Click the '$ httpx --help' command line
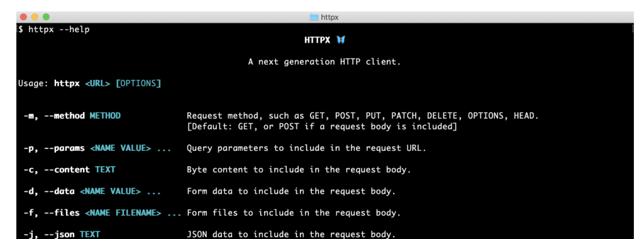 coord(54,30)
